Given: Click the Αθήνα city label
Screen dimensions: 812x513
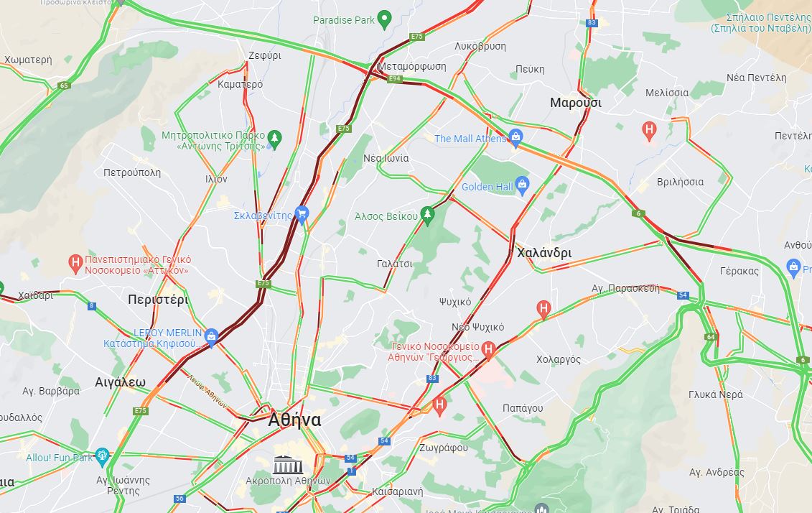Looking at the screenshot, I should pyautogui.click(x=294, y=419).
